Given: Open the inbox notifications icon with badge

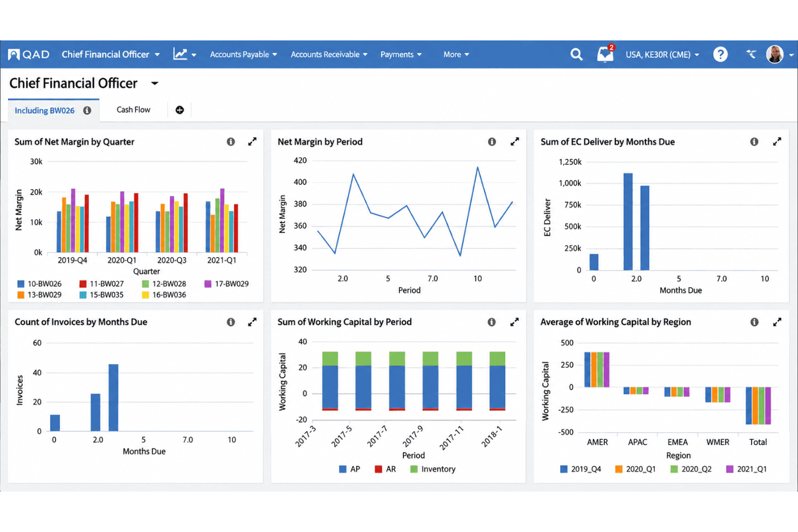Looking at the screenshot, I should coord(606,54).
